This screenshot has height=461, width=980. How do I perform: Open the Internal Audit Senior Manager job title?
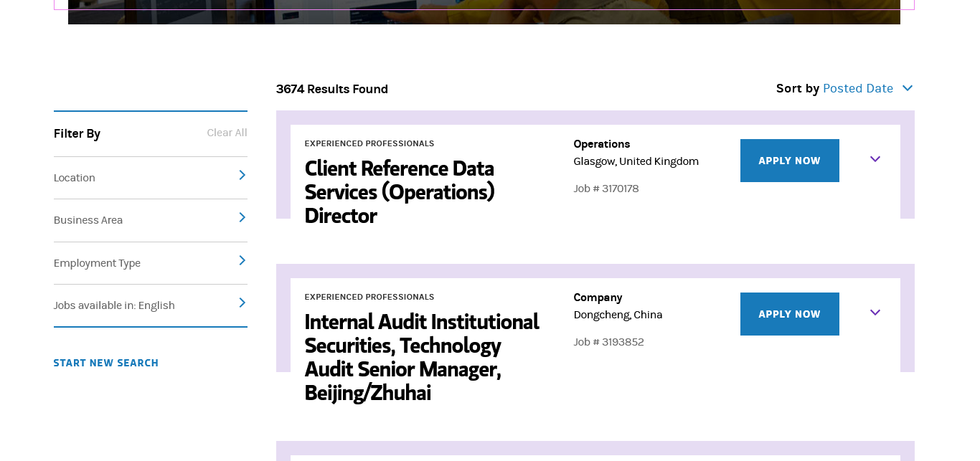click(421, 356)
